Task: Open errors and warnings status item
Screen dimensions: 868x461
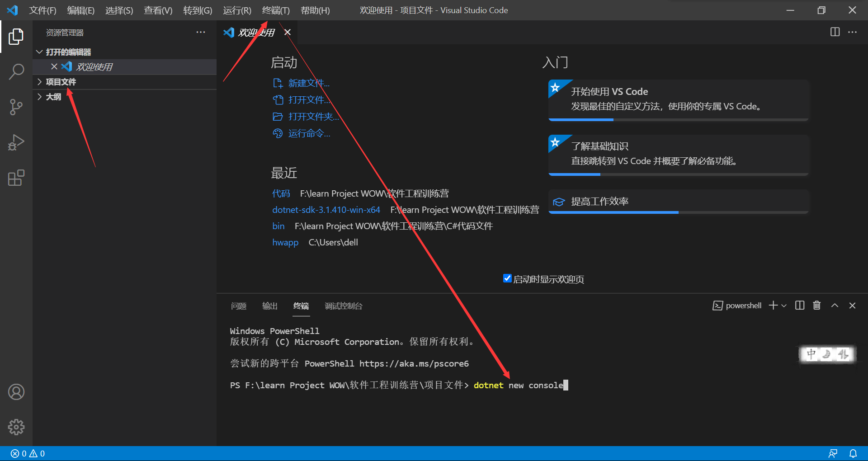Action: pyautogui.click(x=28, y=453)
